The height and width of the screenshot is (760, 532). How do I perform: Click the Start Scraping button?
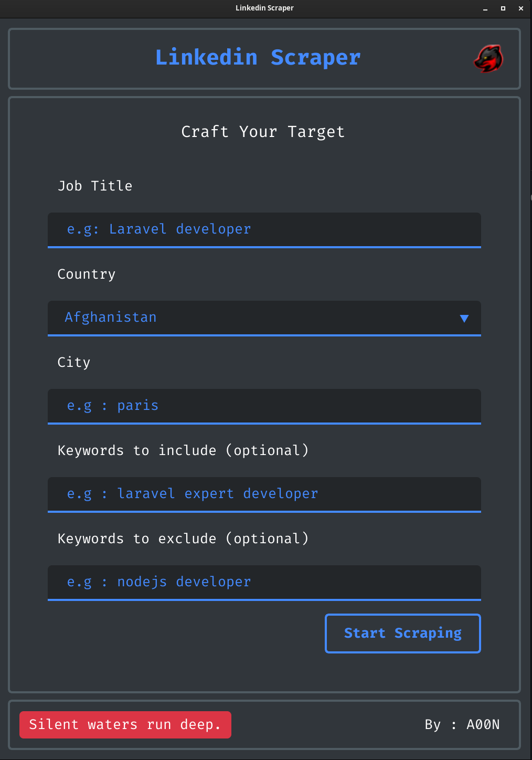pyautogui.click(x=403, y=634)
